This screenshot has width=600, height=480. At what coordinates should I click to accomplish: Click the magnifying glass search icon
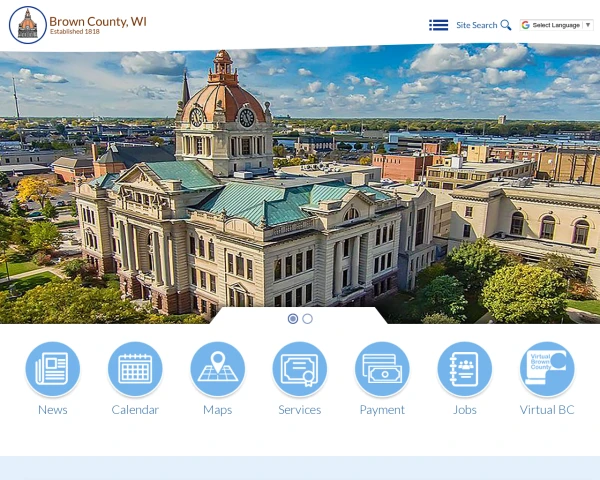coord(506,25)
